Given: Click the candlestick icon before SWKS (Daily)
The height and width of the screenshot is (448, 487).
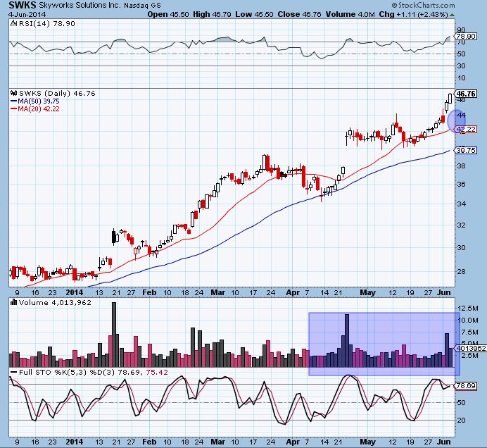Looking at the screenshot, I should point(13,93).
